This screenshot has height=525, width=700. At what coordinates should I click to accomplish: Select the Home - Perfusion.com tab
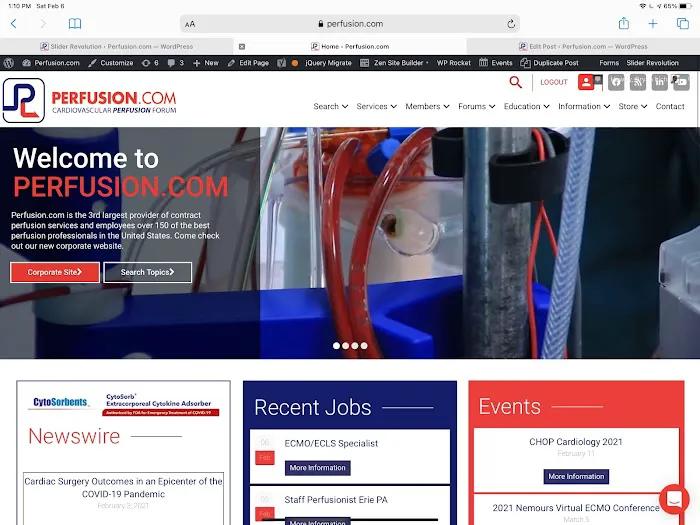click(350, 46)
